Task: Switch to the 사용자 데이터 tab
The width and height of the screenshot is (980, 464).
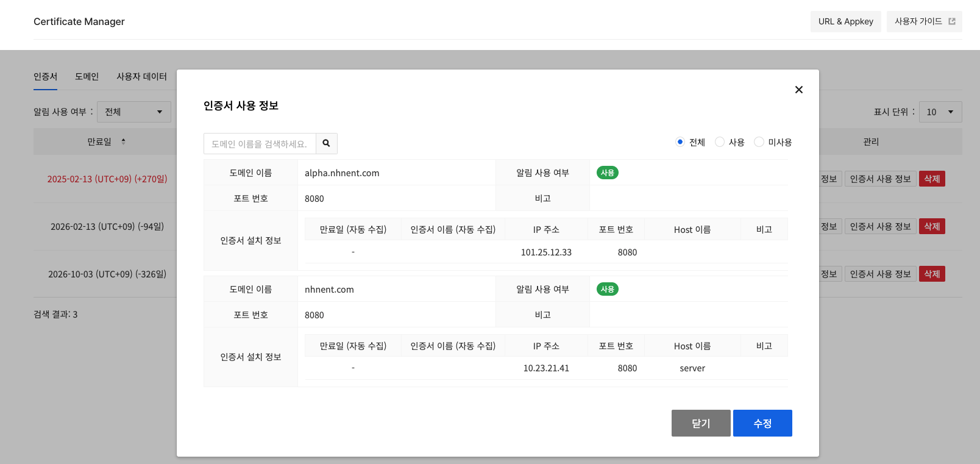Action: tap(141, 77)
